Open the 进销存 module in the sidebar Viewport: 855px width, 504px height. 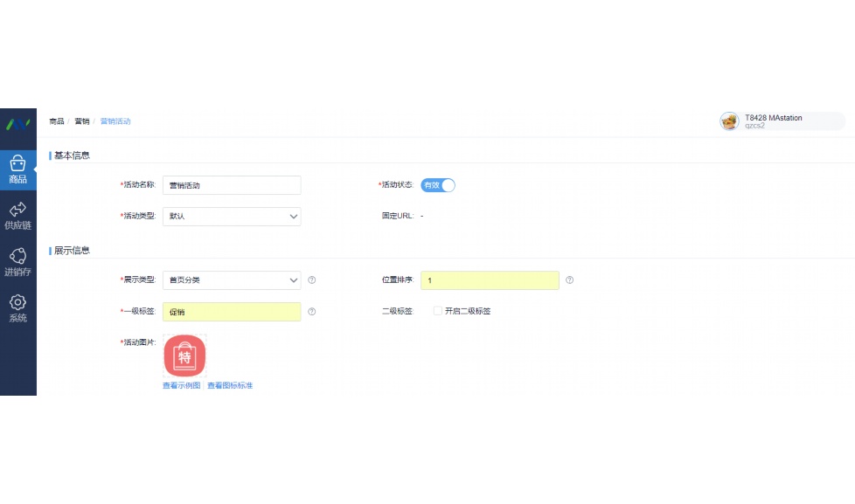(x=17, y=262)
